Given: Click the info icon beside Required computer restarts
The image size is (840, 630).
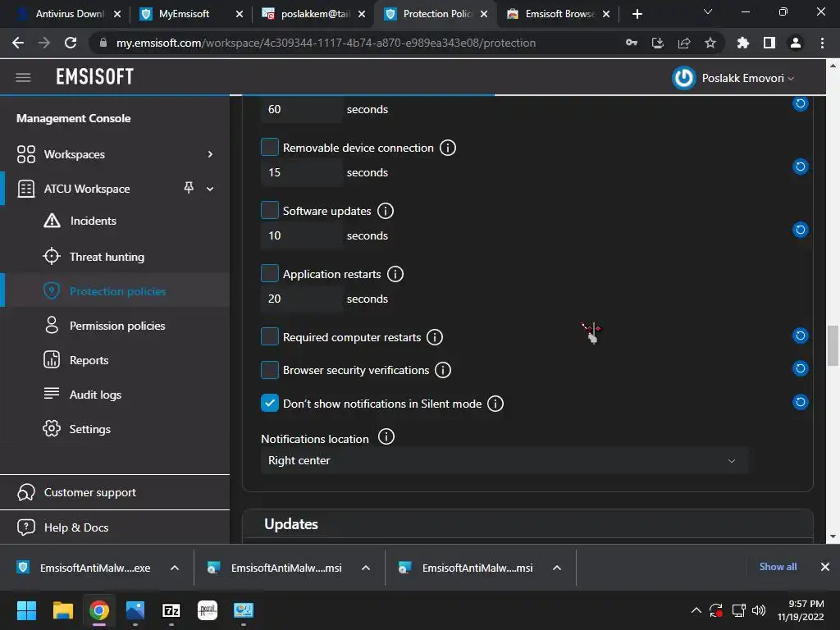Looking at the screenshot, I should pos(435,337).
